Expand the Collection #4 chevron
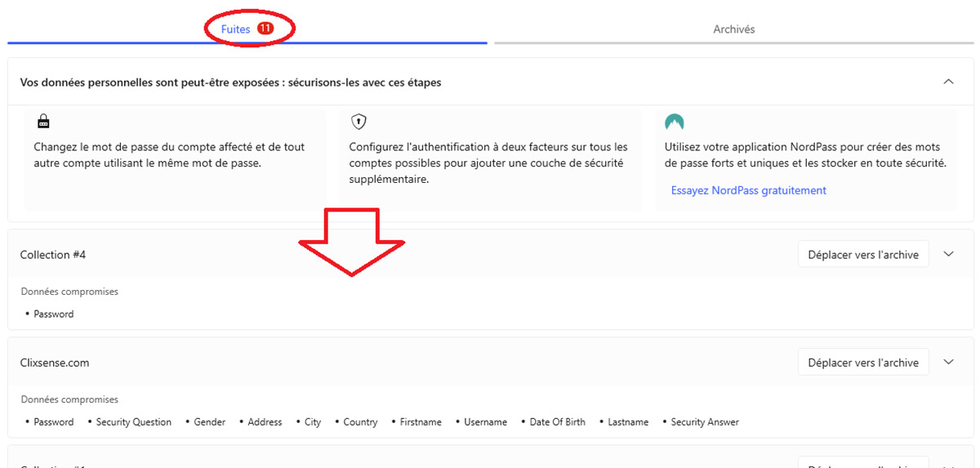Screen dimensions: 980x468 (948, 254)
